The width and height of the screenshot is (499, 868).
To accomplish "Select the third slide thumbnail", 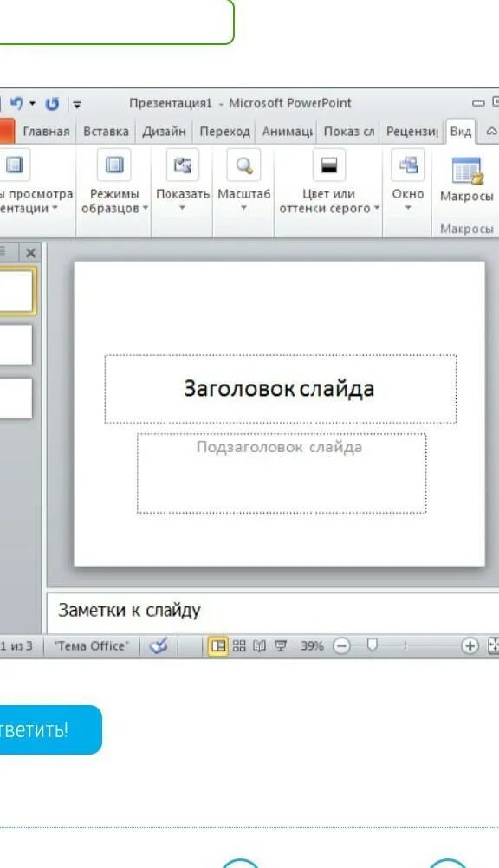I will coord(16,398).
